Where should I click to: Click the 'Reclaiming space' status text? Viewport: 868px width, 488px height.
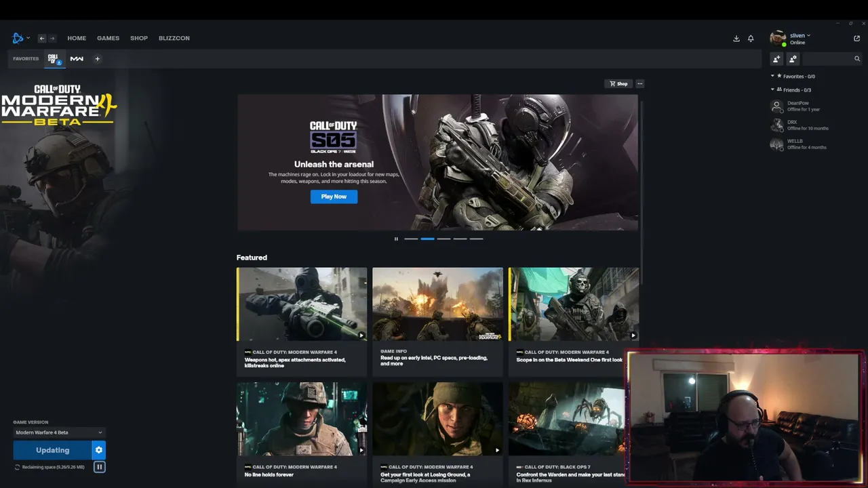coord(53,467)
